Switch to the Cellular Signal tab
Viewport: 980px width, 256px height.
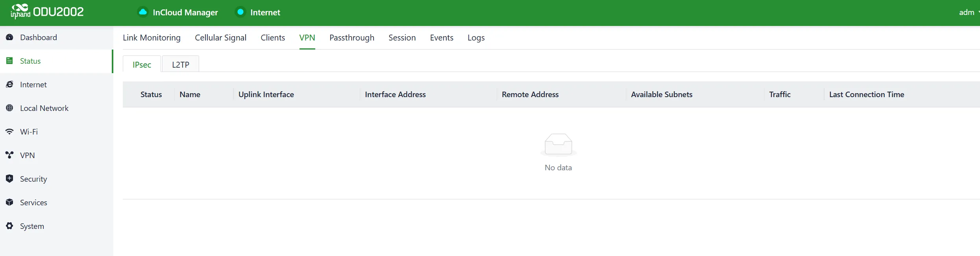coord(220,38)
